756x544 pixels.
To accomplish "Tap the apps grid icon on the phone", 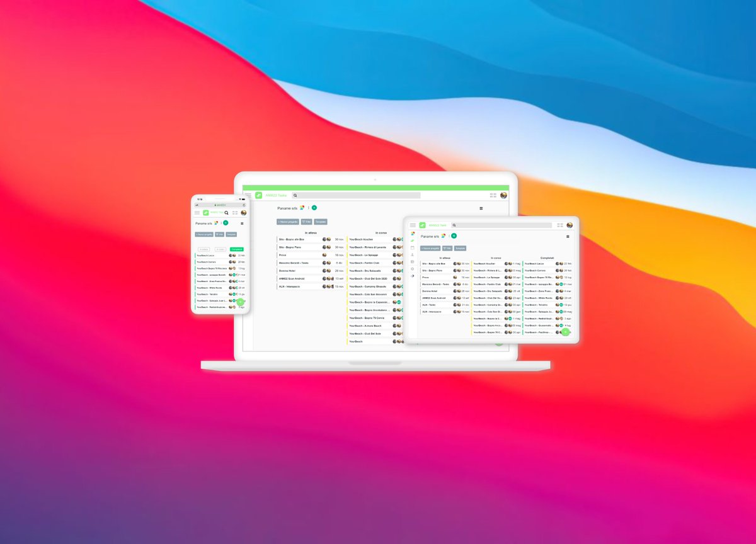I will click(235, 213).
